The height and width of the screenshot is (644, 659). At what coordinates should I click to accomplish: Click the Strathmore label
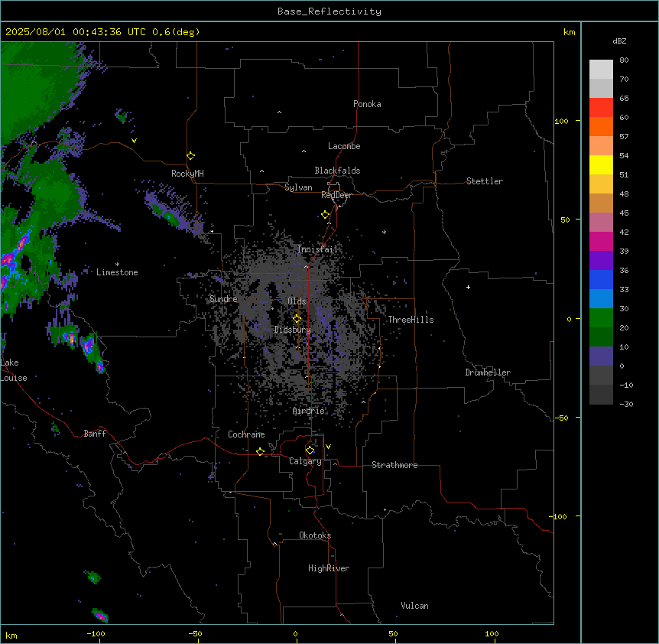pos(394,465)
